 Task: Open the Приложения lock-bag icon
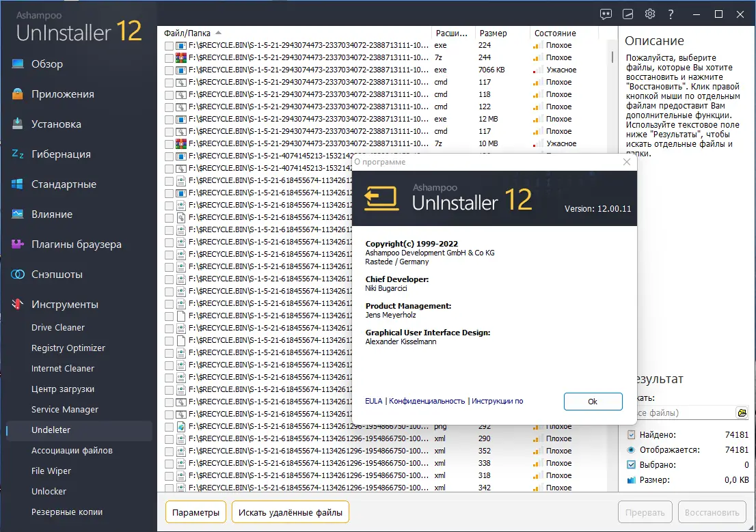tap(17, 94)
